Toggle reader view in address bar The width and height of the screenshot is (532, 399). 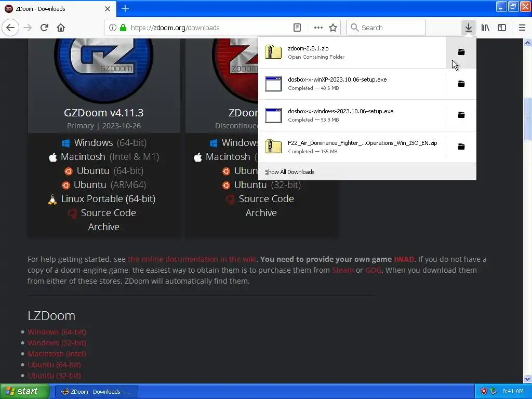click(297, 28)
